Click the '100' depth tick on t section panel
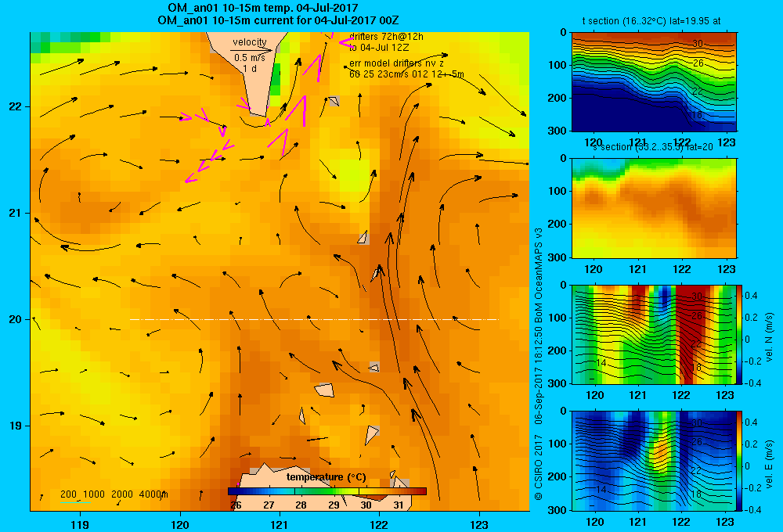This screenshot has height=532, width=783. coord(557,65)
